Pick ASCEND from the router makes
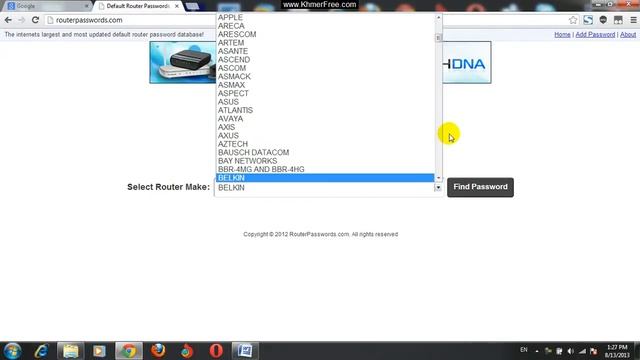The width and height of the screenshot is (640, 360). tap(325, 60)
